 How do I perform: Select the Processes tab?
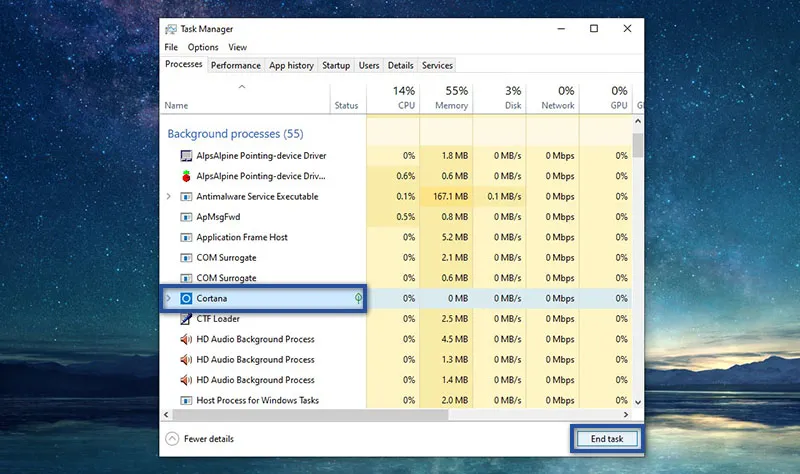184,64
